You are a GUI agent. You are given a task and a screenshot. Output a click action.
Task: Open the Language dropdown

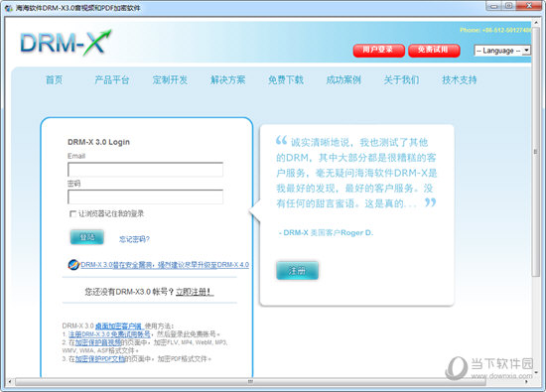502,51
